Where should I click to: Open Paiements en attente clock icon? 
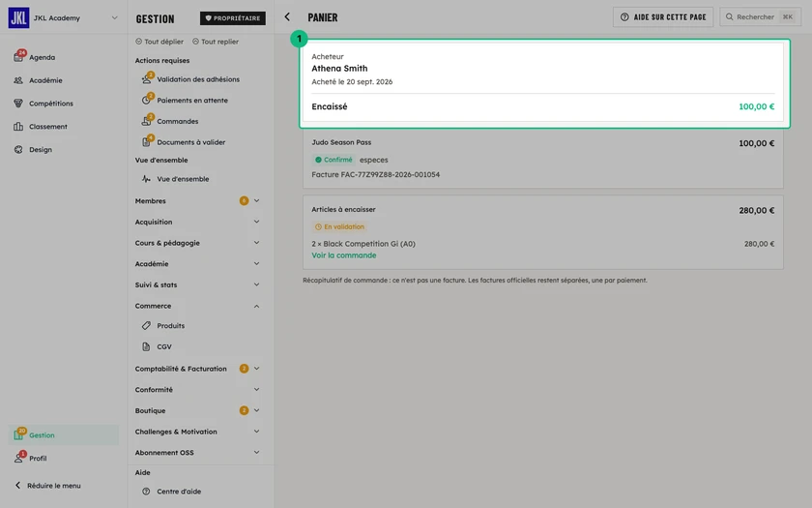pyautogui.click(x=147, y=100)
